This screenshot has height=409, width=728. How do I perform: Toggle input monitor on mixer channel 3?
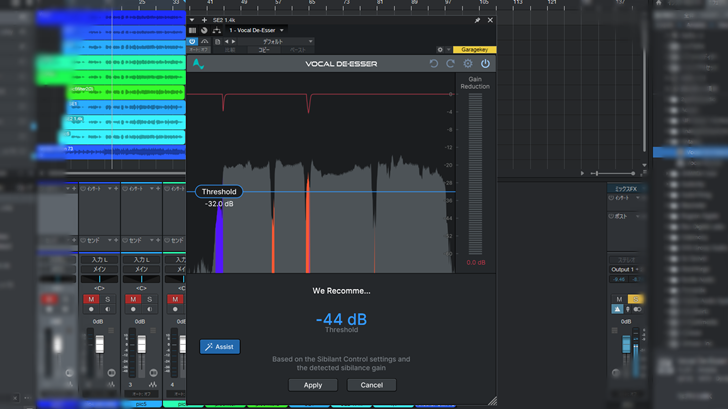tap(150, 309)
